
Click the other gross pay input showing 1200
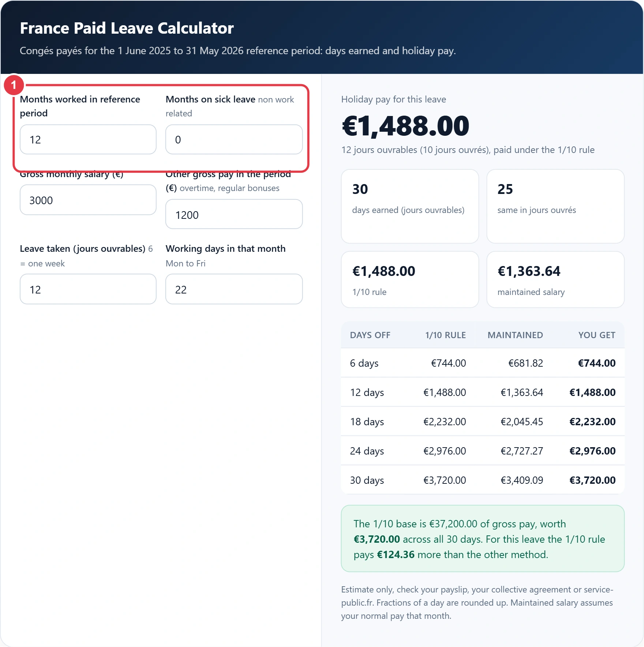234,214
